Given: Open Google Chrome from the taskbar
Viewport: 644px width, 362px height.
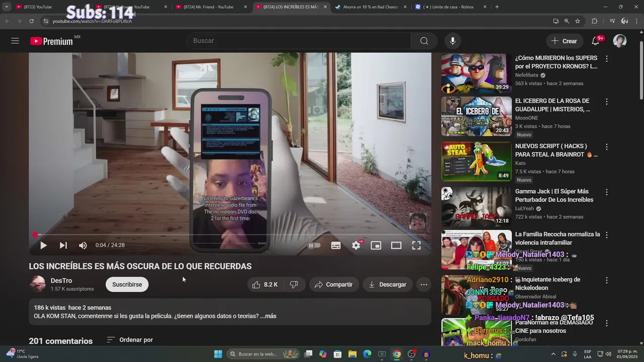Looking at the screenshot, I should coord(397,354).
